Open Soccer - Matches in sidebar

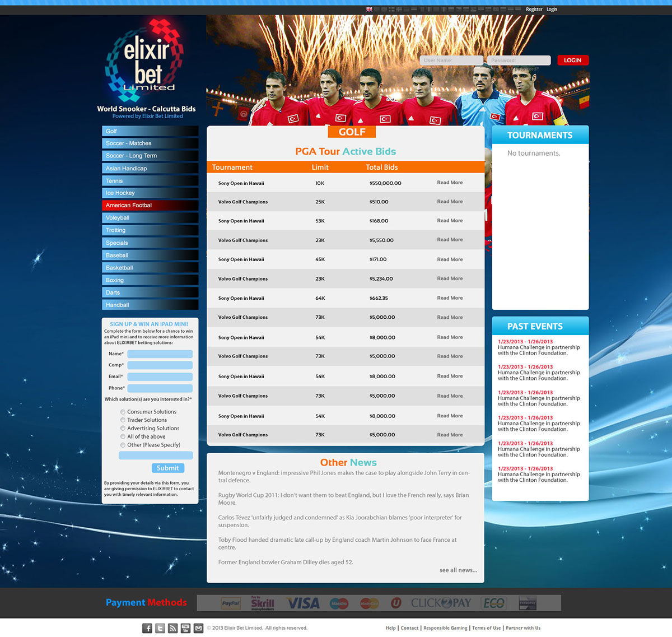150,143
